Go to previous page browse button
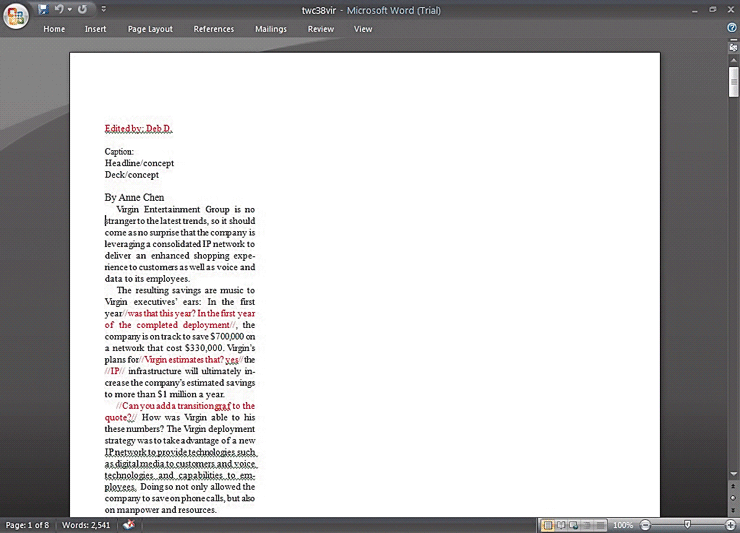The height and width of the screenshot is (533, 740). (733, 486)
